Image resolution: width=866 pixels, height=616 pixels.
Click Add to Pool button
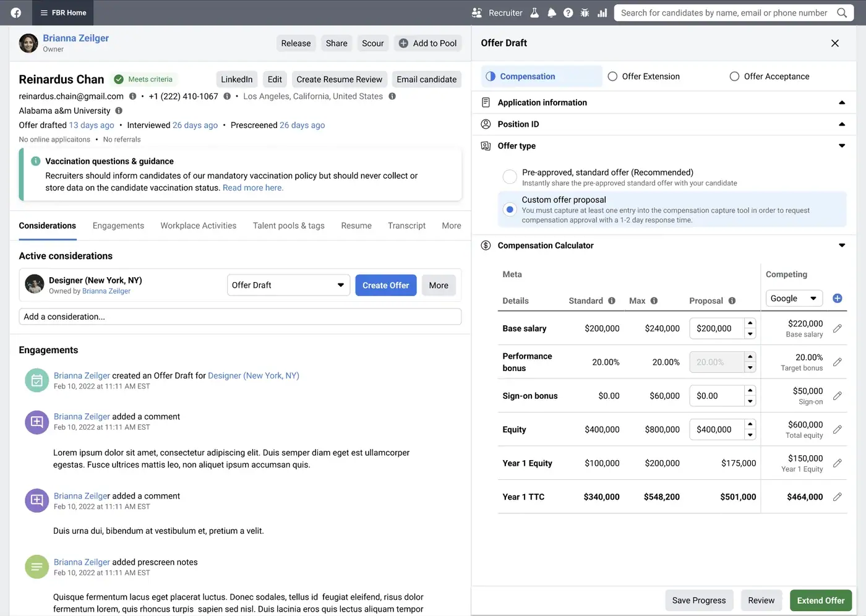click(x=427, y=43)
